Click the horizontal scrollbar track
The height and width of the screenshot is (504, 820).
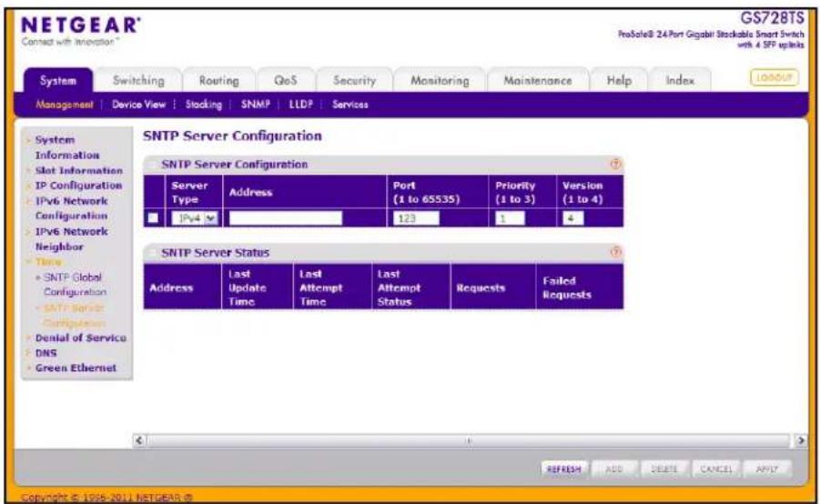pos(469,440)
